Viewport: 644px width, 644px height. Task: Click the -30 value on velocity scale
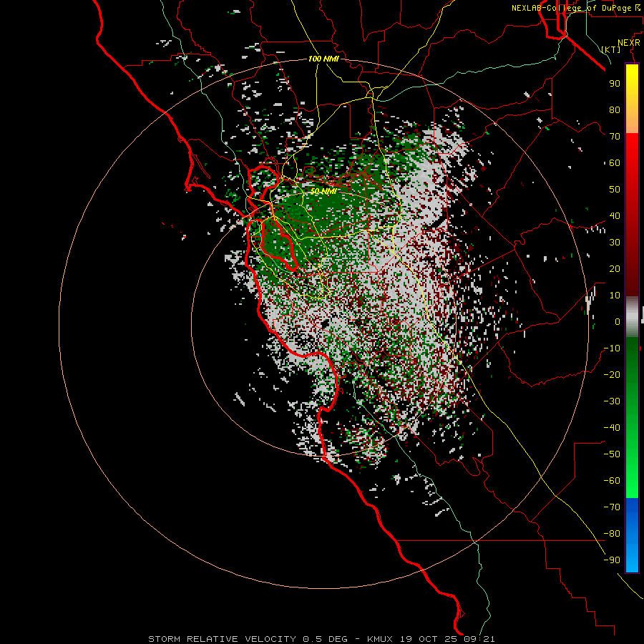pos(612,401)
